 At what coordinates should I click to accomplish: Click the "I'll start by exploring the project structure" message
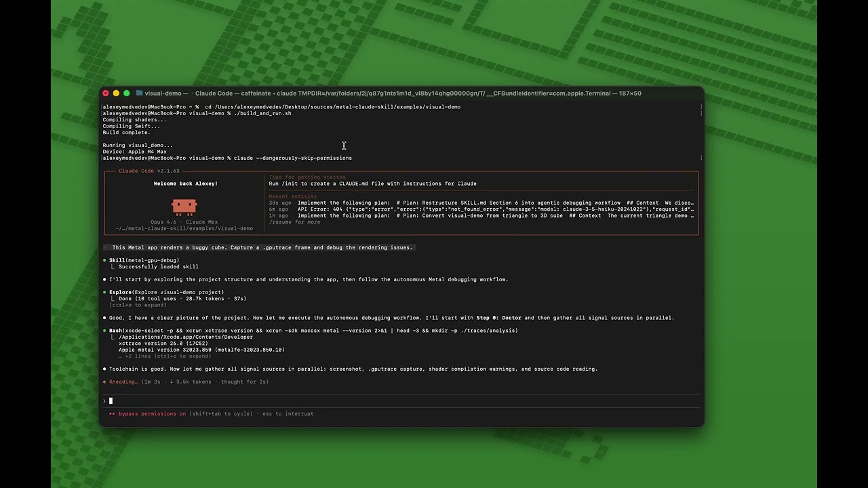309,279
